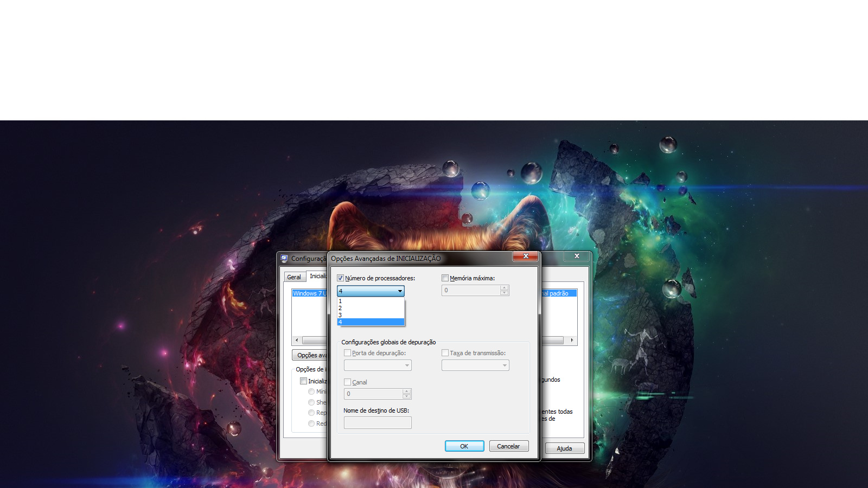
Task: Open Ajuda in the background window
Action: (564, 448)
